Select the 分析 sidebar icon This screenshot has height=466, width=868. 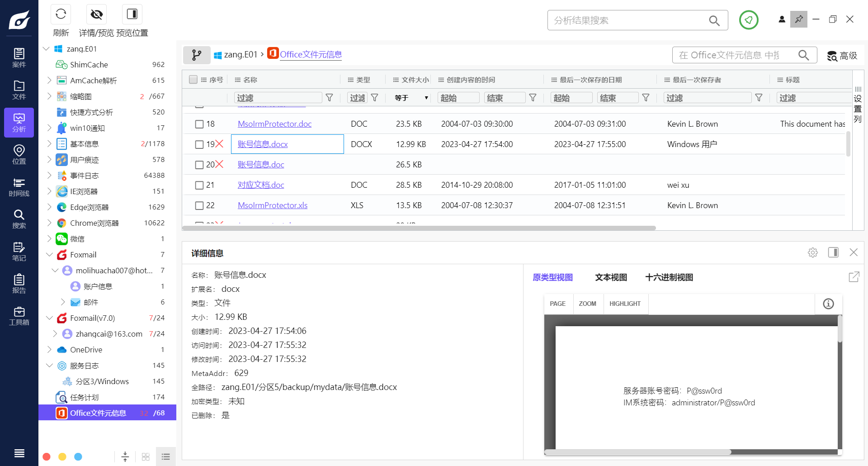(19, 123)
